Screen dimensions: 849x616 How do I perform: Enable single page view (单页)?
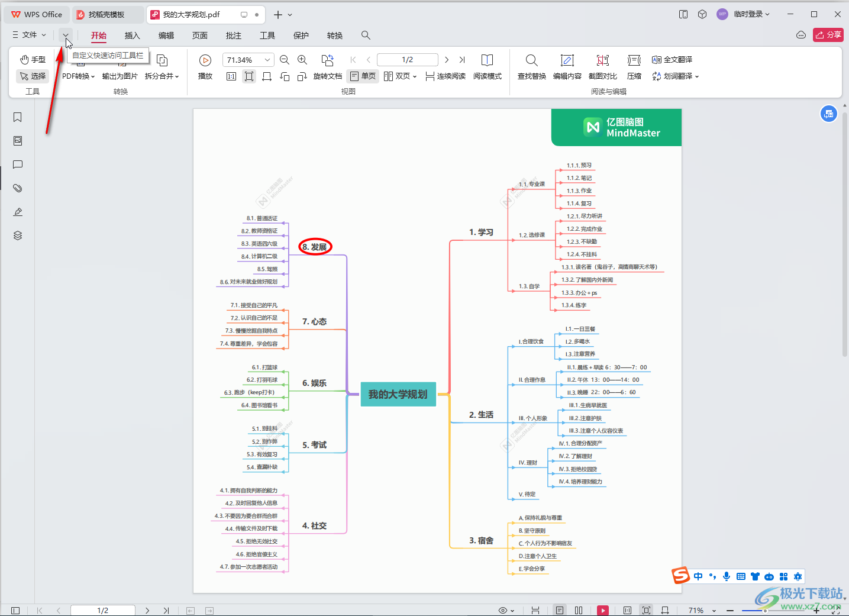(363, 76)
